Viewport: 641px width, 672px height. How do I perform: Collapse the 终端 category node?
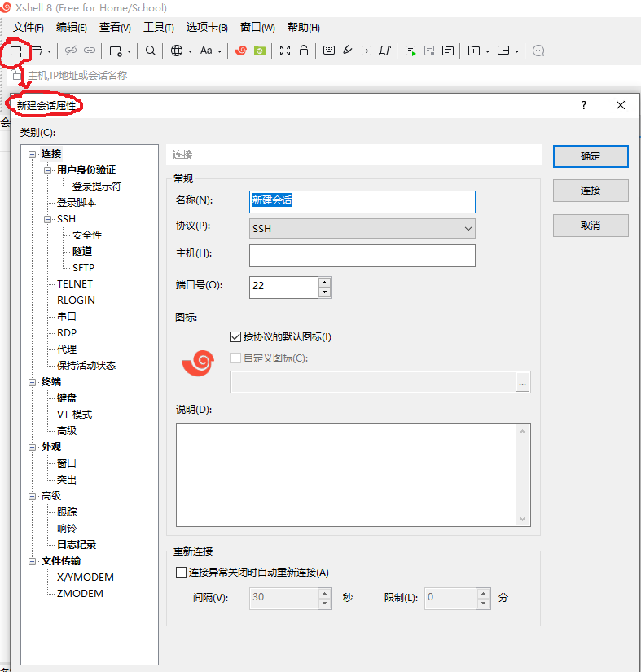pos(33,382)
